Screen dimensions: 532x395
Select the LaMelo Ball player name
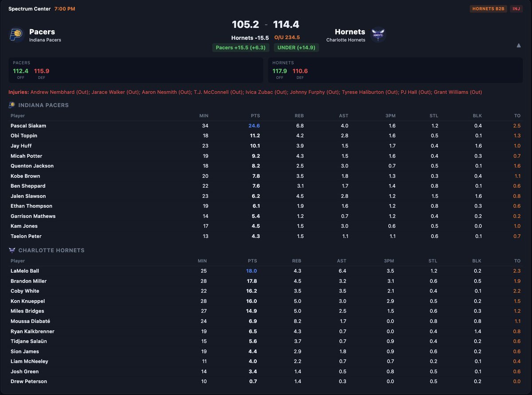click(25, 271)
